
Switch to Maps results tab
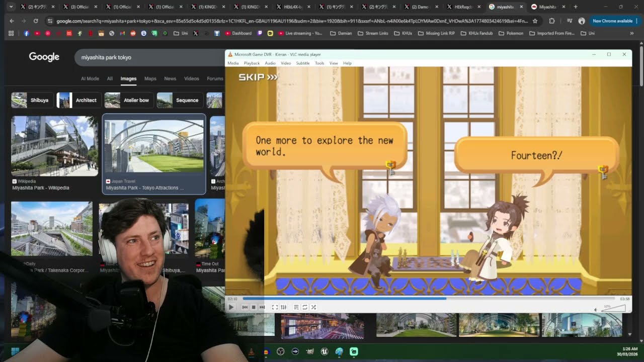coord(150,78)
